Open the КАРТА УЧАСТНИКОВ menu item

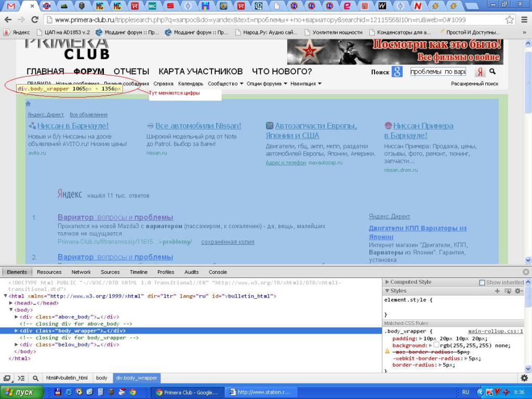[201, 72]
